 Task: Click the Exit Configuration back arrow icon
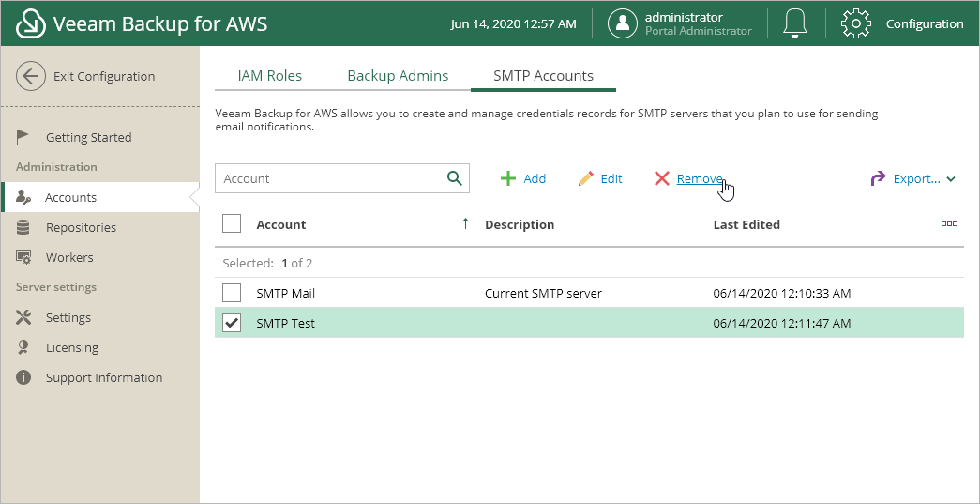point(31,76)
